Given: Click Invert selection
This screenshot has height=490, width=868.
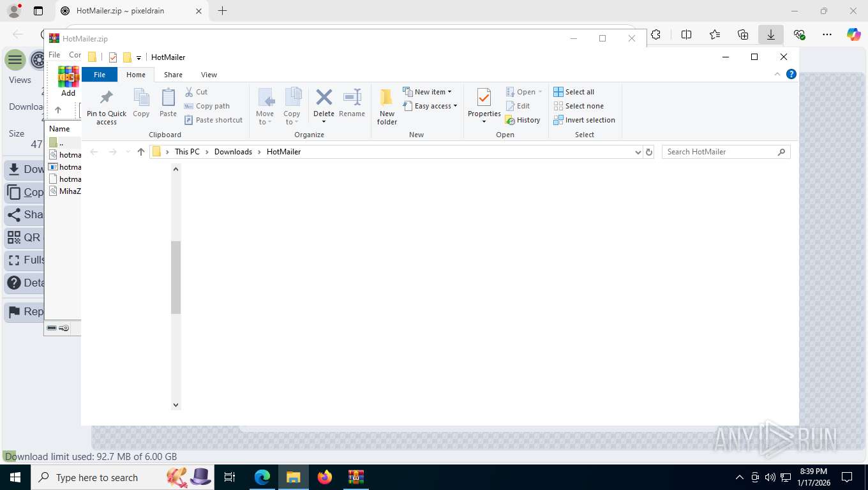Looking at the screenshot, I should 584,120.
